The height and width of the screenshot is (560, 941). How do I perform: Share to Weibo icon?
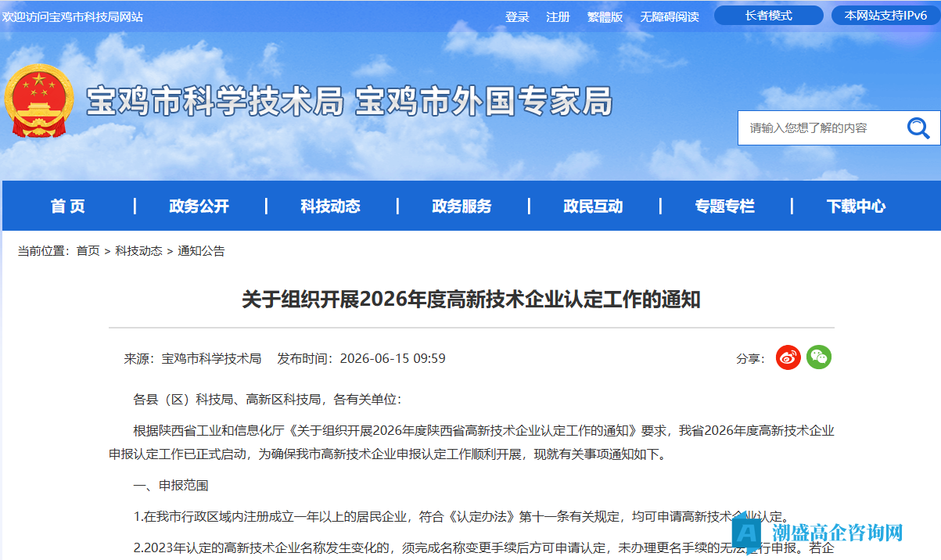(x=788, y=357)
